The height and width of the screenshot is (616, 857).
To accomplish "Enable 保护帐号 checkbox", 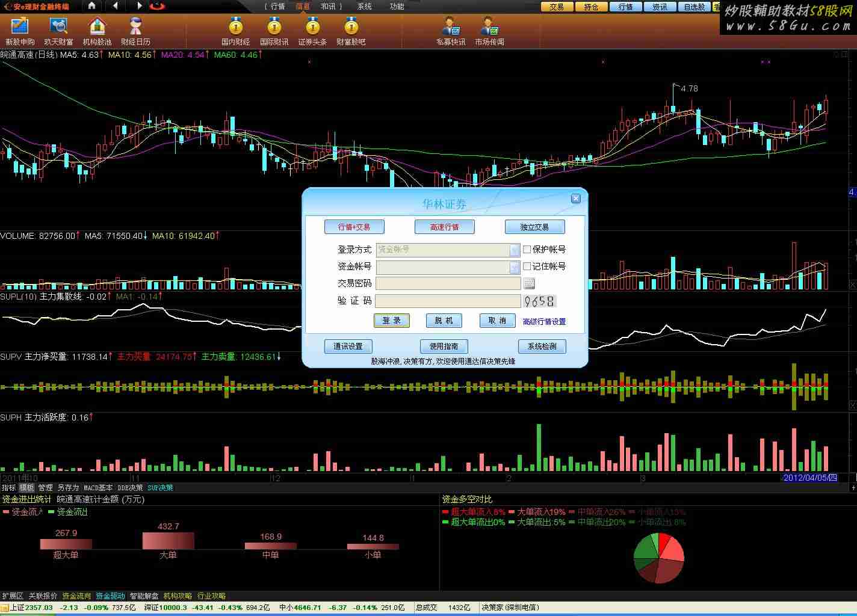I will click(527, 249).
